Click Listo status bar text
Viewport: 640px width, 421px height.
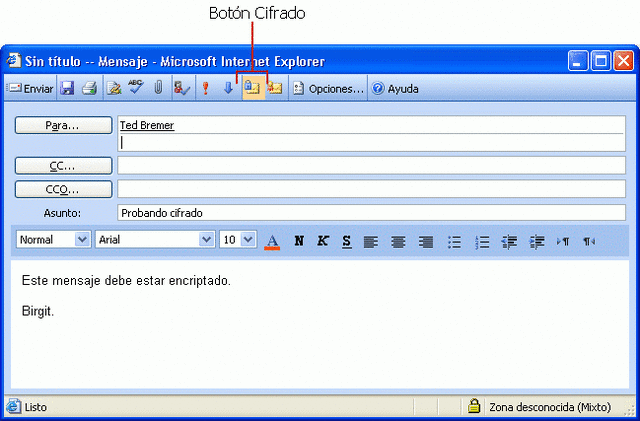[x=36, y=407]
